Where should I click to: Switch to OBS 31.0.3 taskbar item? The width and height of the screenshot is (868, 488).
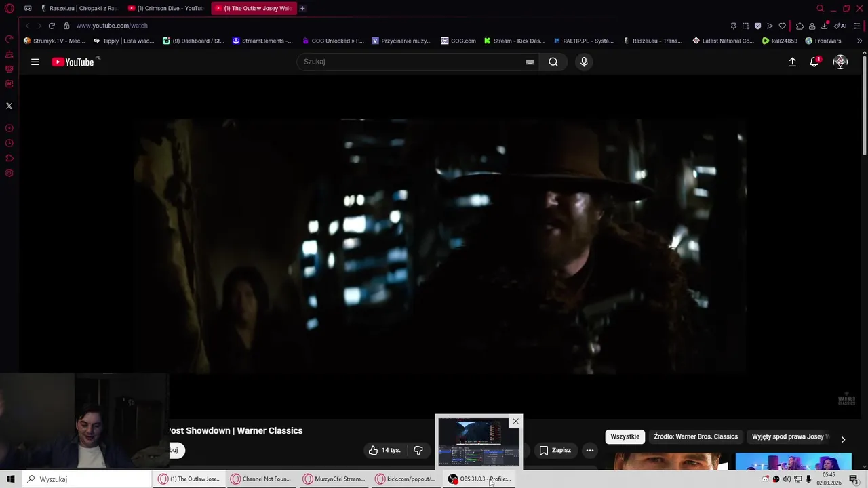479,479
